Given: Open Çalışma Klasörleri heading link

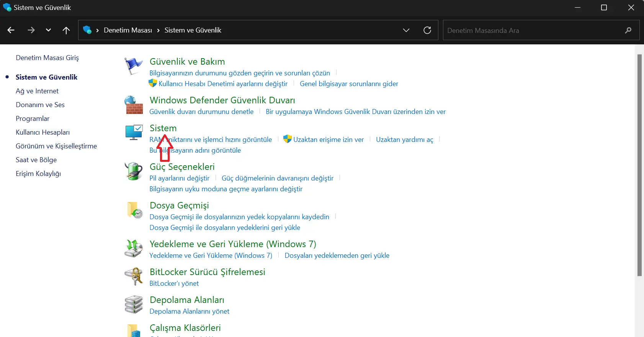Looking at the screenshot, I should [x=185, y=328].
